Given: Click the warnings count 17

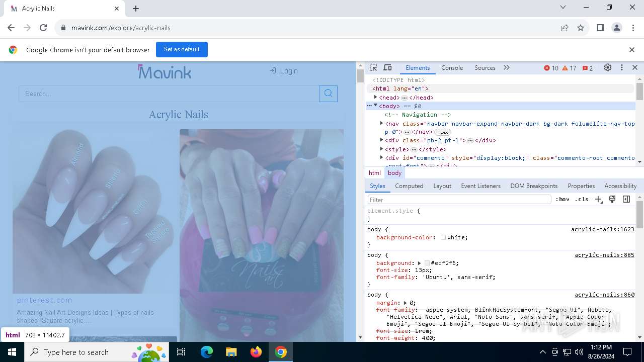Looking at the screenshot, I should click(570, 68).
